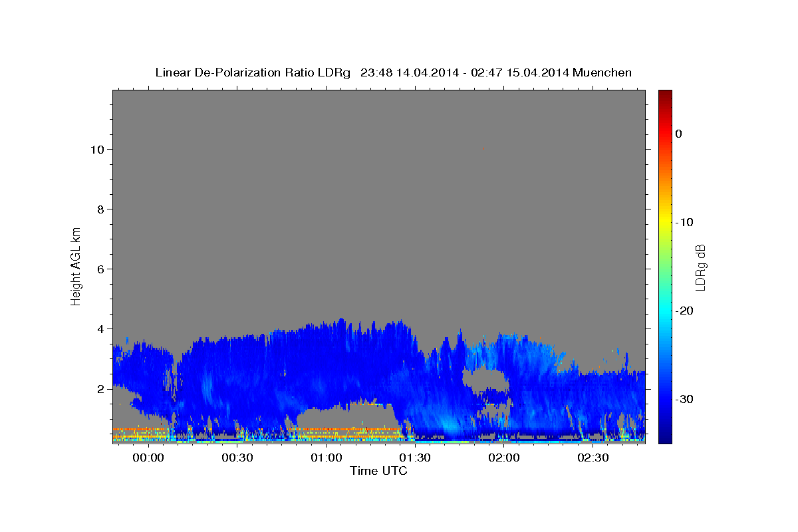Image resolution: width=798 pixels, height=532 pixels.
Task: Click the 02:30 time axis label
Action: pyautogui.click(x=593, y=459)
